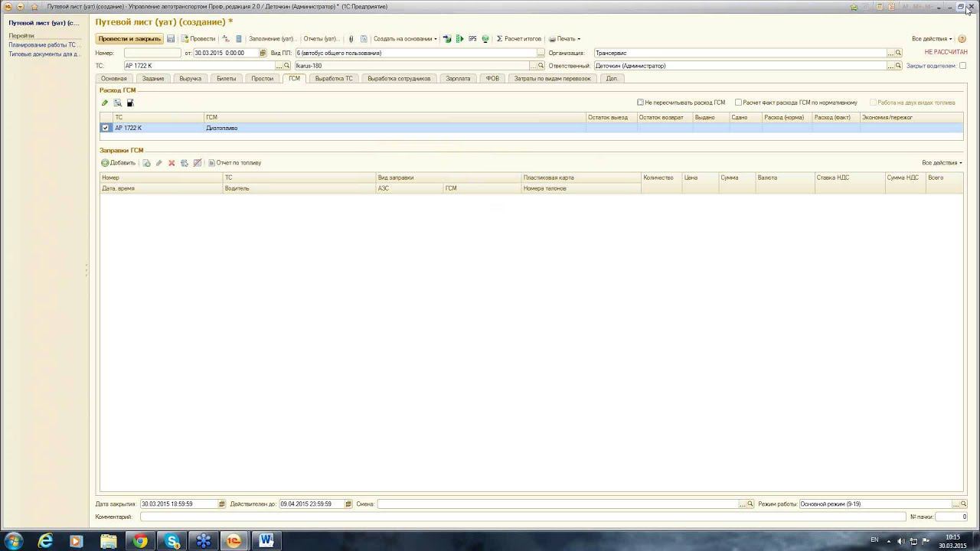
Task: Click the red delete X in Заправки ГСМ
Action: coord(171,163)
